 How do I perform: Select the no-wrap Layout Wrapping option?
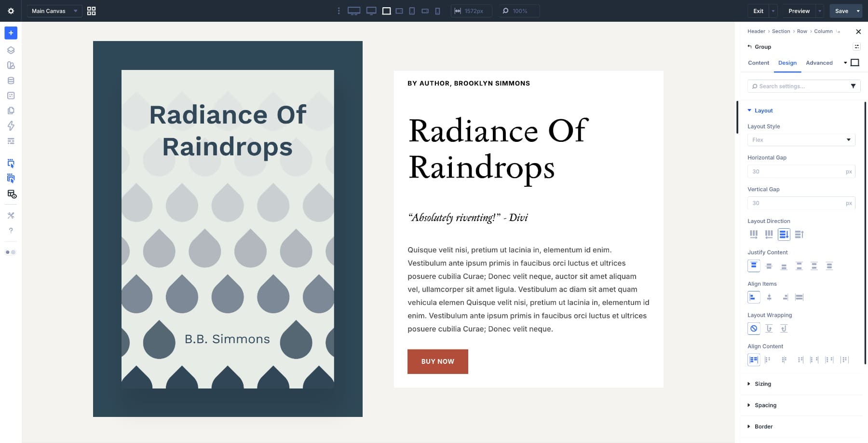(754, 329)
